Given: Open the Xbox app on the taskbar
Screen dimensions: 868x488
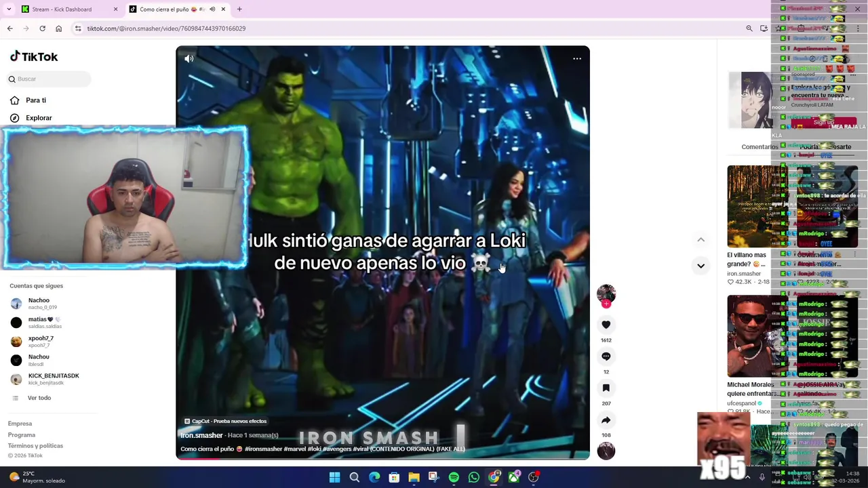Looking at the screenshot, I should pos(514,477).
